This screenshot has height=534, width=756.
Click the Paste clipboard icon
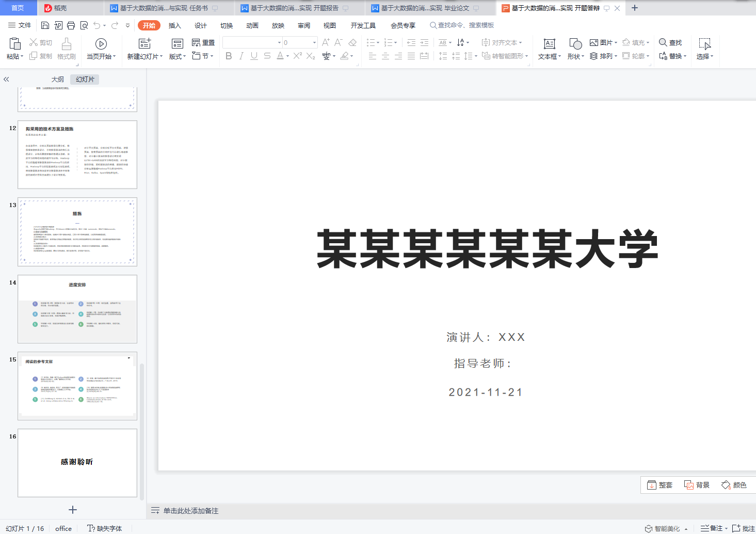click(14, 44)
